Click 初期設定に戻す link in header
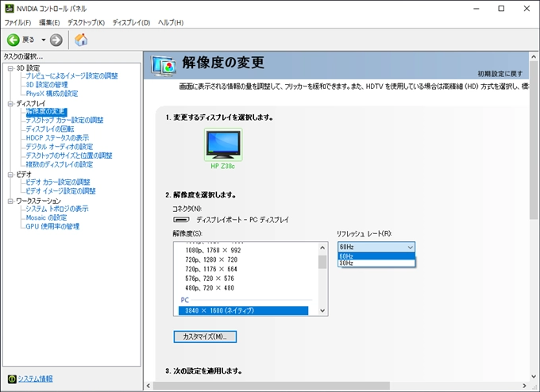The width and height of the screenshot is (540, 392). point(500,74)
